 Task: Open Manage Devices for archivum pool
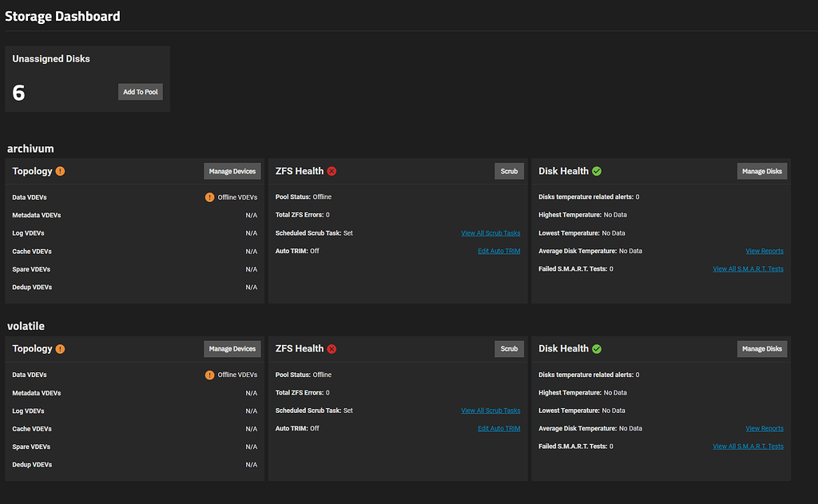pyautogui.click(x=232, y=171)
